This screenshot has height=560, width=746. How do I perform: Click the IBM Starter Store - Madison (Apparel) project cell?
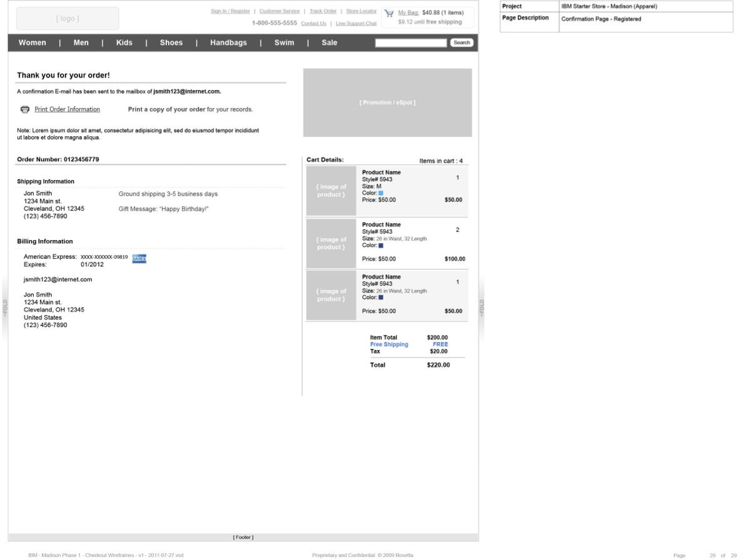645,6
